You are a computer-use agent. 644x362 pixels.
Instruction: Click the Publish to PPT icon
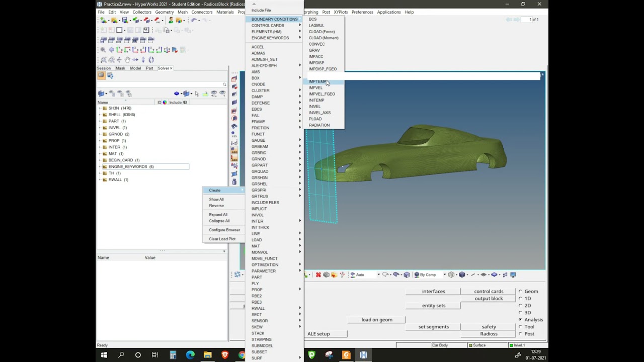coord(158,20)
